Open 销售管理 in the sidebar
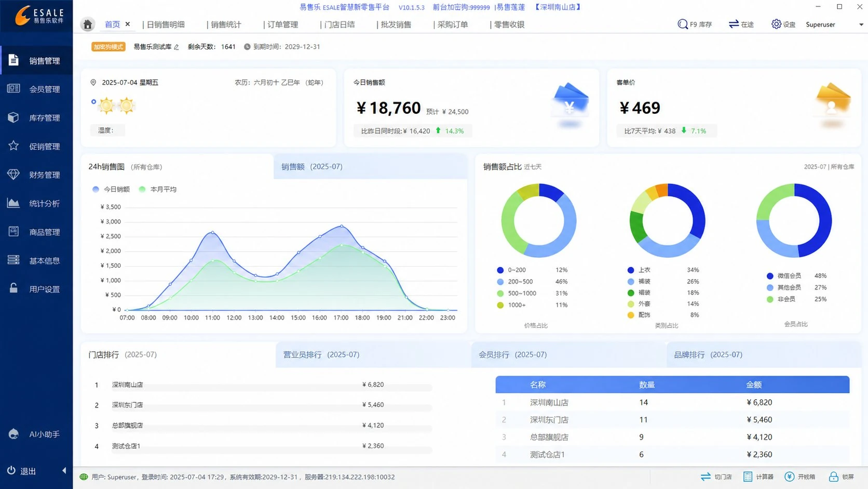The image size is (868, 489). [36, 61]
